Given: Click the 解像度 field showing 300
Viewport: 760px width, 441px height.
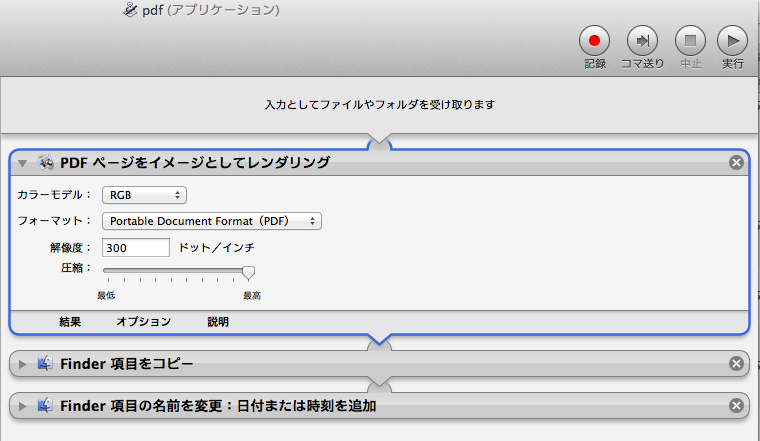Looking at the screenshot, I should click(136, 248).
